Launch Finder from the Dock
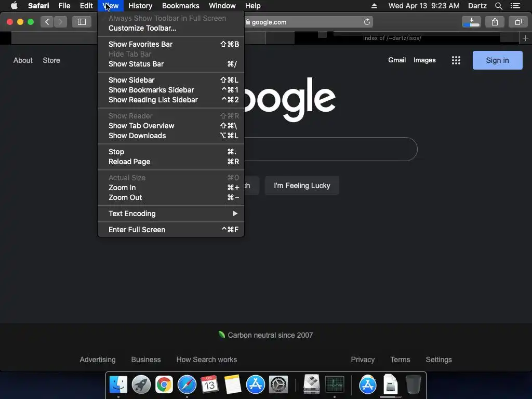Image resolution: width=532 pixels, height=399 pixels. click(118, 385)
